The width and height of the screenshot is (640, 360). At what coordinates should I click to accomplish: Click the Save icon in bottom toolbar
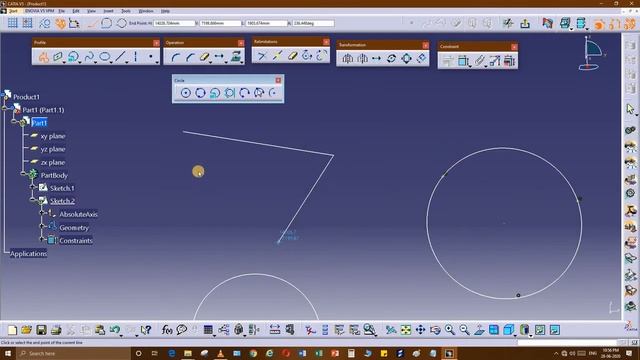[x=41, y=330]
